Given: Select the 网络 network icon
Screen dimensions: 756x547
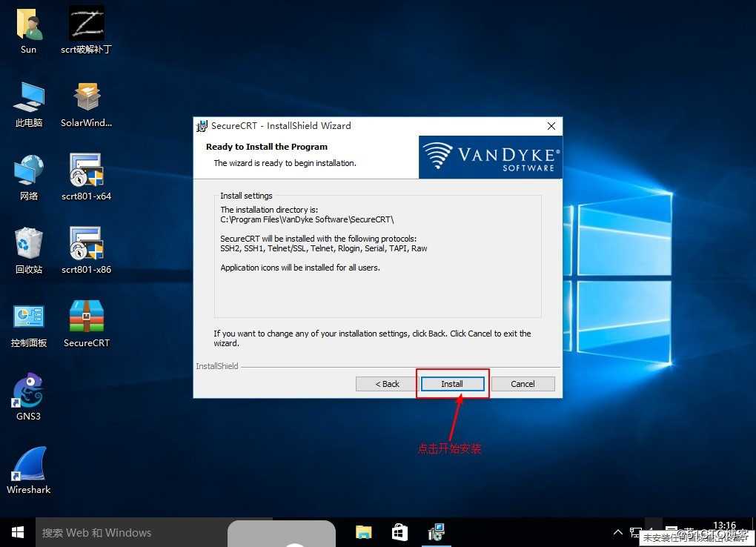Looking at the screenshot, I should click(28, 177).
